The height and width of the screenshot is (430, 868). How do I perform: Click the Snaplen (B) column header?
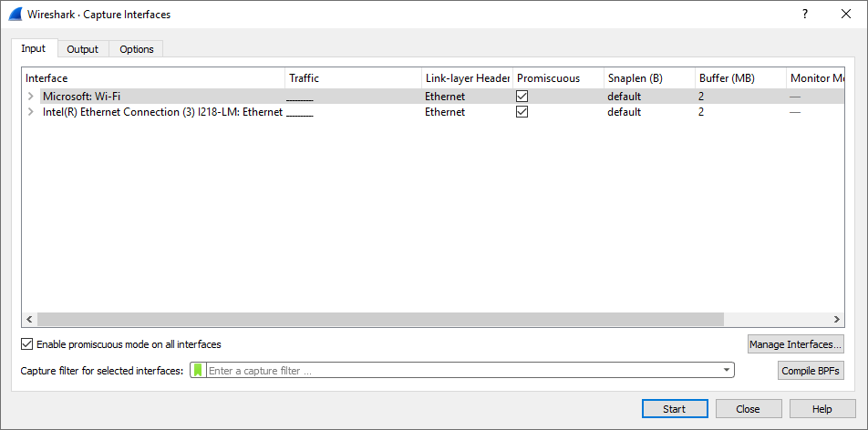coord(649,78)
